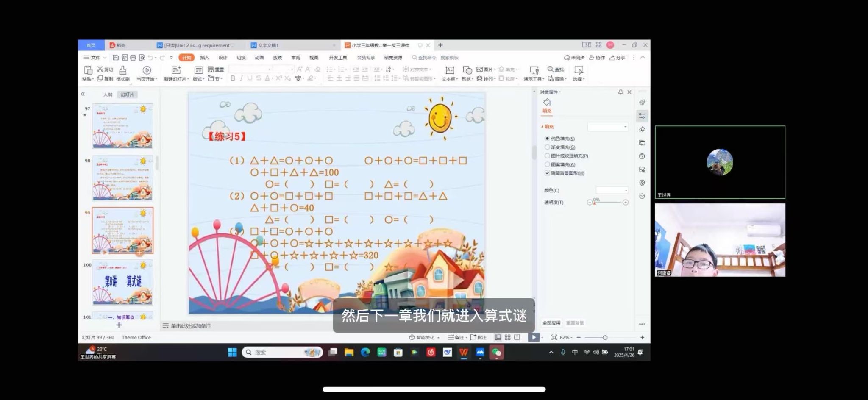Click the 全部应用 apply-to-all button

click(551, 323)
